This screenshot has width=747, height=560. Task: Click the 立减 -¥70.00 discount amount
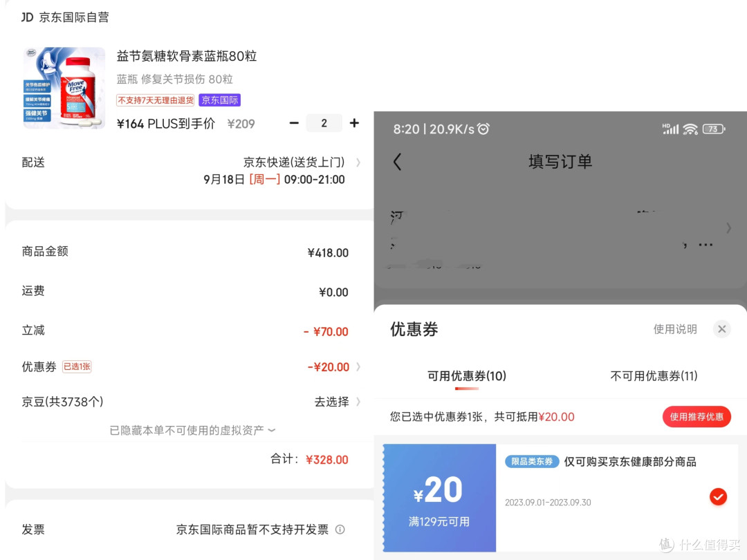(326, 331)
